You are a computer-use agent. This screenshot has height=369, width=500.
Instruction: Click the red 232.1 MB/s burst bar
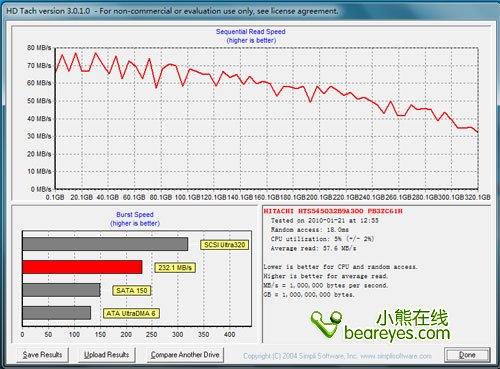pos(82,267)
